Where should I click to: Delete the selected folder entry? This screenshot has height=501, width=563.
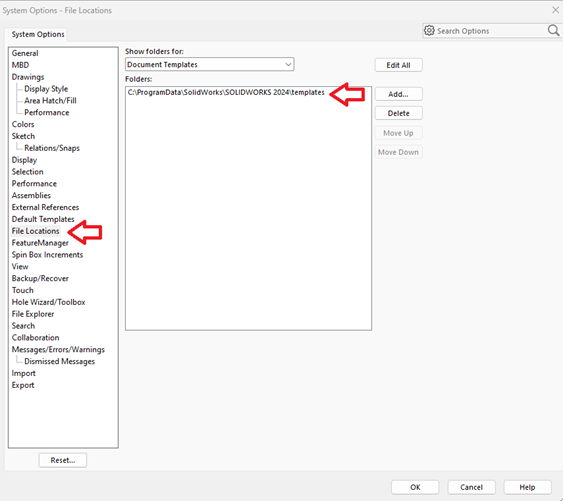point(398,113)
